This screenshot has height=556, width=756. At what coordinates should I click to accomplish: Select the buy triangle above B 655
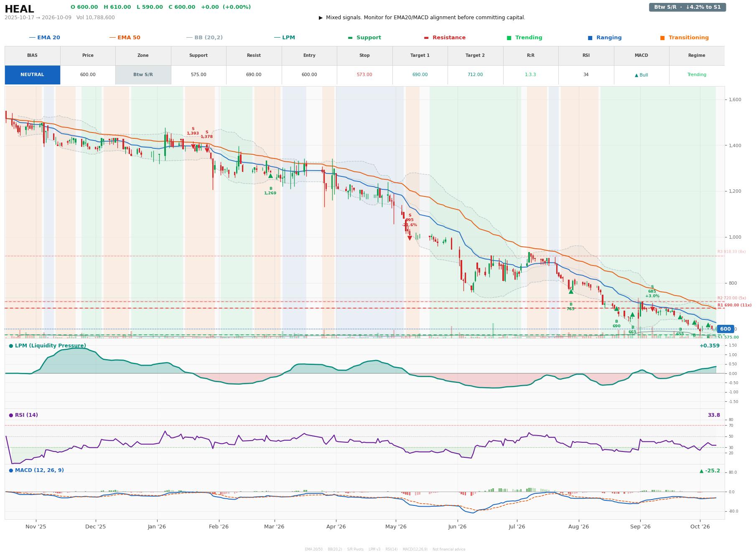coord(680,317)
